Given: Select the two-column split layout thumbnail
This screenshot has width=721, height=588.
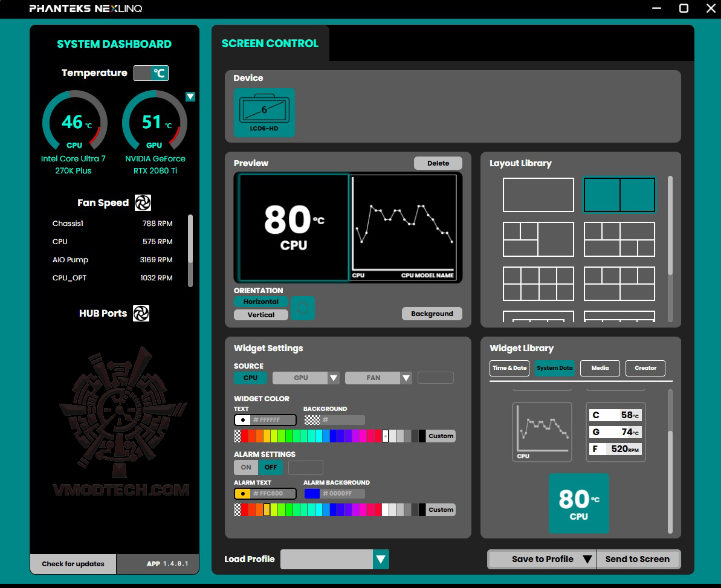Looking at the screenshot, I should pyautogui.click(x=619, y=195).
